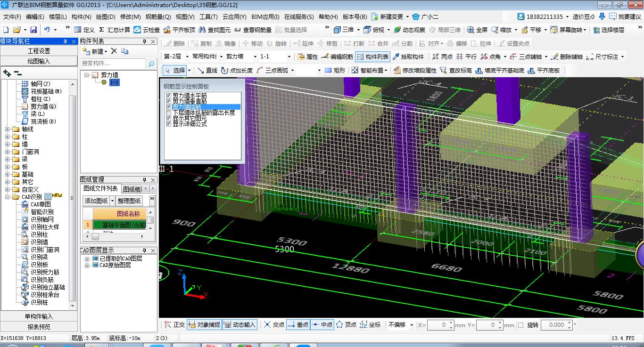Select the 矩形 rectangle tool
644x347 pixels.
tap(335, 70)
